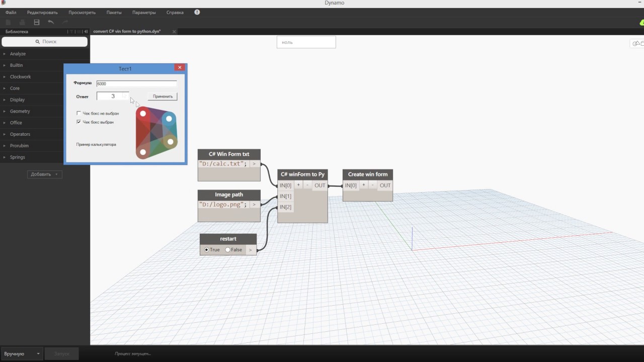Click the minus on Create win form node

point(373,185)
